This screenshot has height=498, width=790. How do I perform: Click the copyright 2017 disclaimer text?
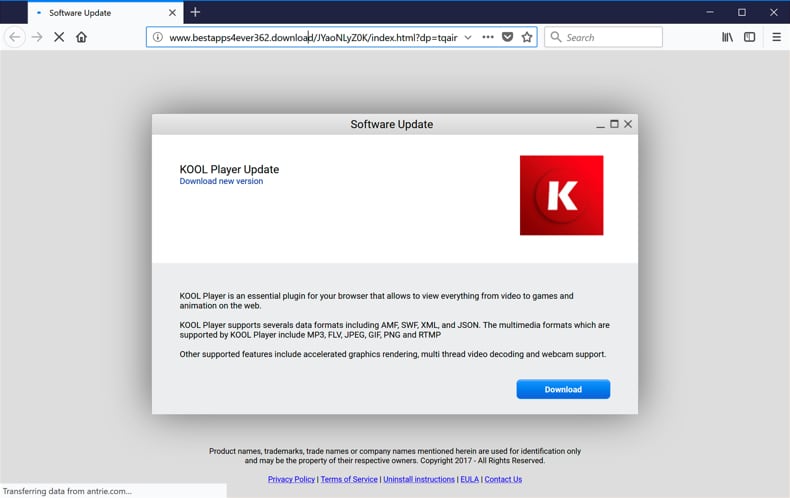[395, 456]
